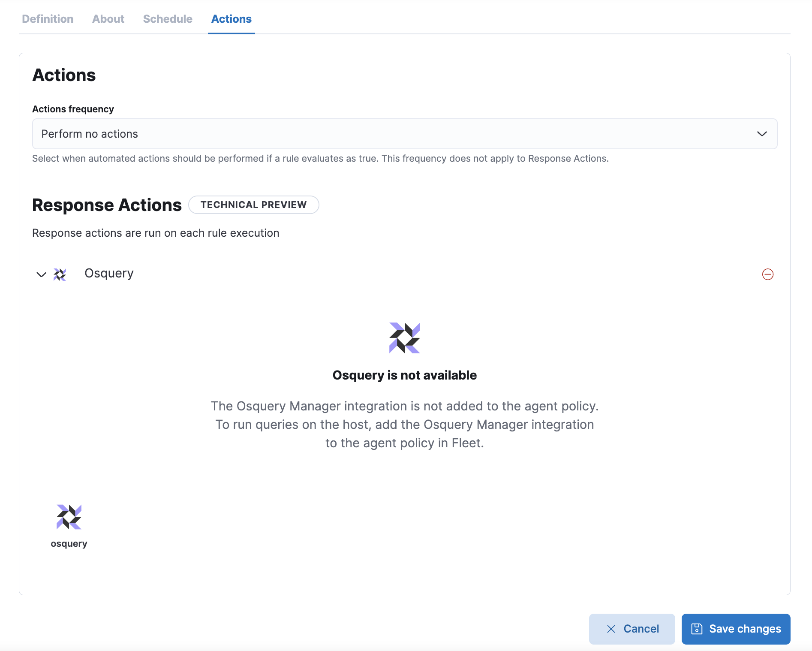Click the Osquery logo beside the Osquery section title
The image size is (812, 651).
[59, 274]
